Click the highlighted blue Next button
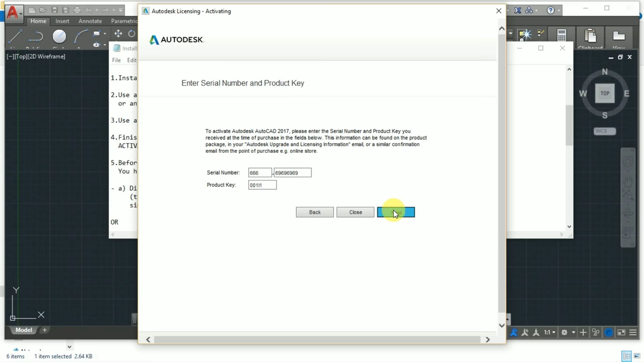The width and height of the screenshot is (644, 362). tap(396, 212)
